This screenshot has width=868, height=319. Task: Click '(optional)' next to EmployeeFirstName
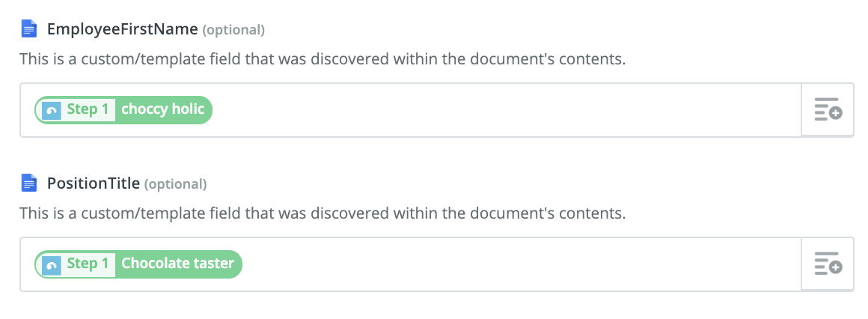coord(233,30)
